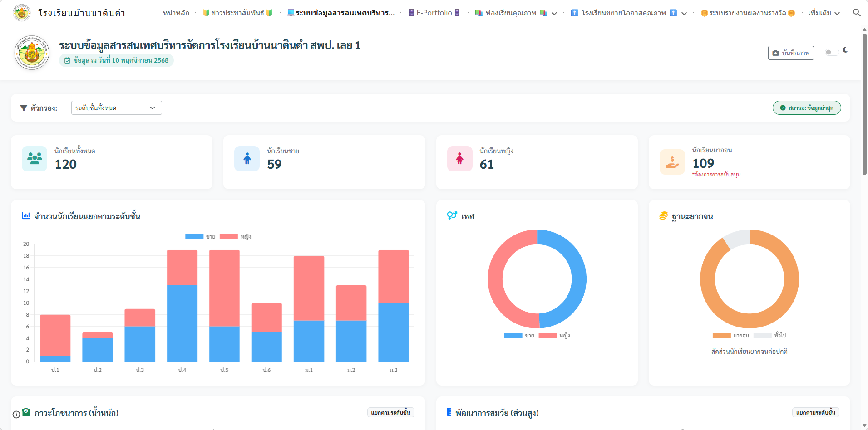Click the search magnifier icon in navbar
868x430 pixels.
pyautogui.click(x=856, y=13)
